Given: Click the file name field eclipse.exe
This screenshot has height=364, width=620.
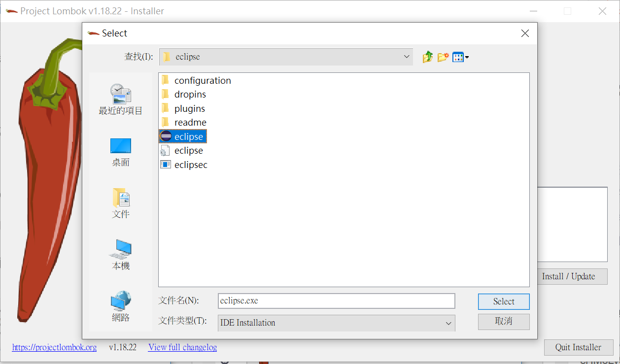Looking at the screenshot, I should click(336, 301).
